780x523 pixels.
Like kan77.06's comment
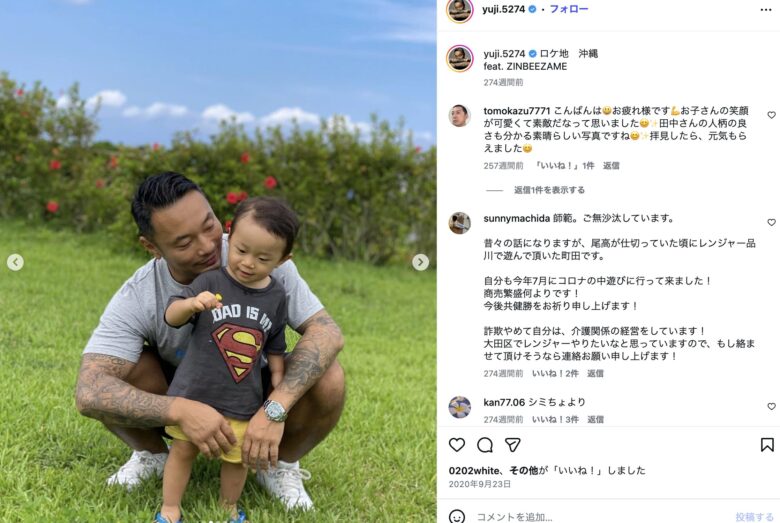[x=771, y=406]
